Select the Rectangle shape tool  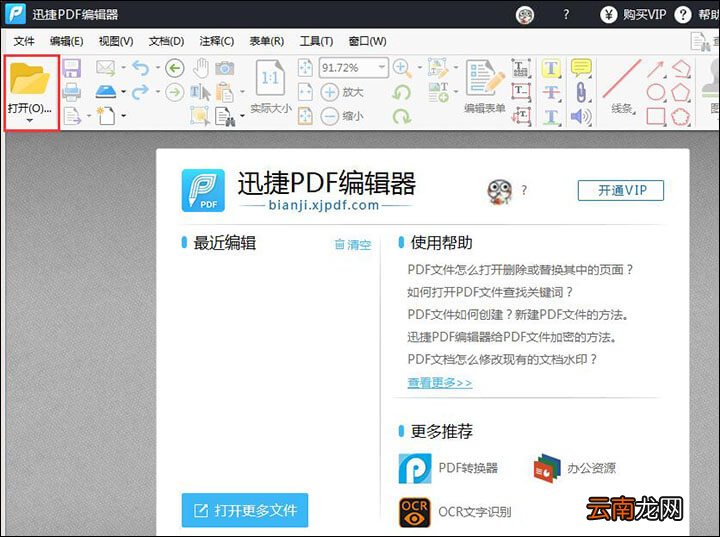656,116
